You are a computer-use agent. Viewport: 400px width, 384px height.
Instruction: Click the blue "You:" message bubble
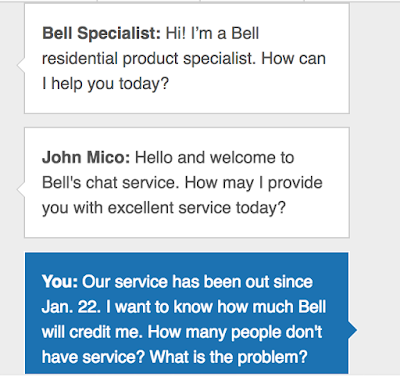coord(187,313)
